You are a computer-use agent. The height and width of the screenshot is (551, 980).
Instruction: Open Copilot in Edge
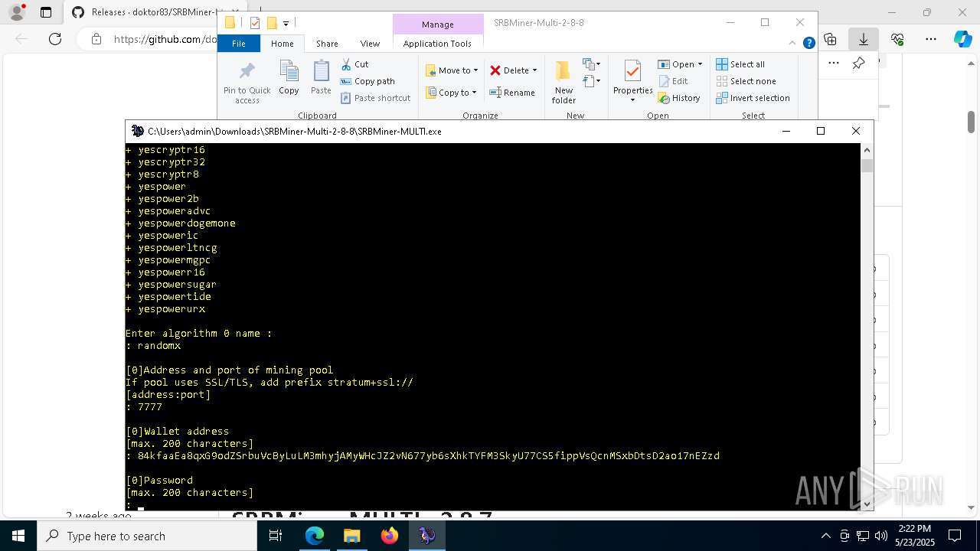pos(962,39)
